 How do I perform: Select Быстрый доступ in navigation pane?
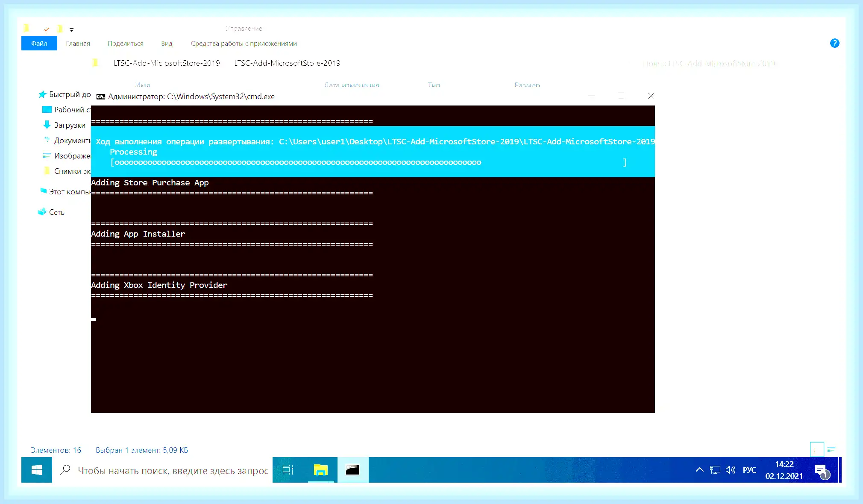pos(65,94)
